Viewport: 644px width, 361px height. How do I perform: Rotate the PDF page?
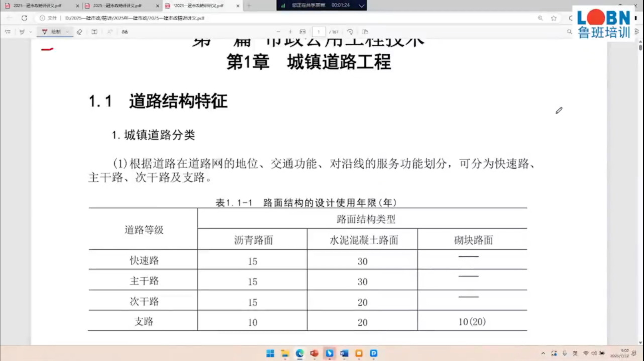pyautogui.click(x=350, y=32)
